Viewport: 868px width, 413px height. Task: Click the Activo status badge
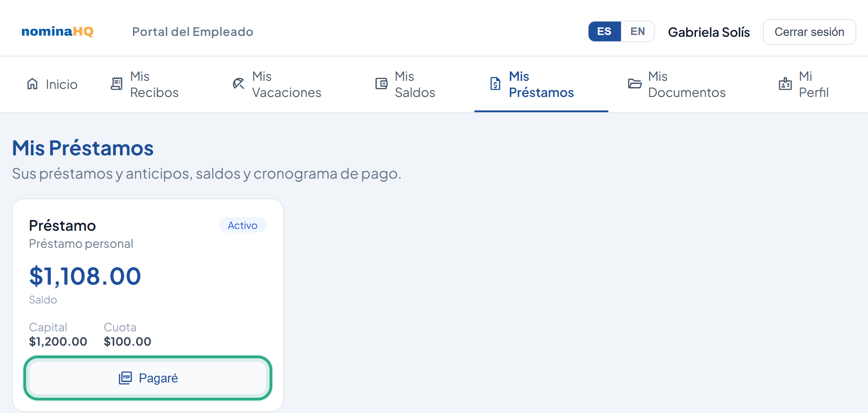(243, 225)
